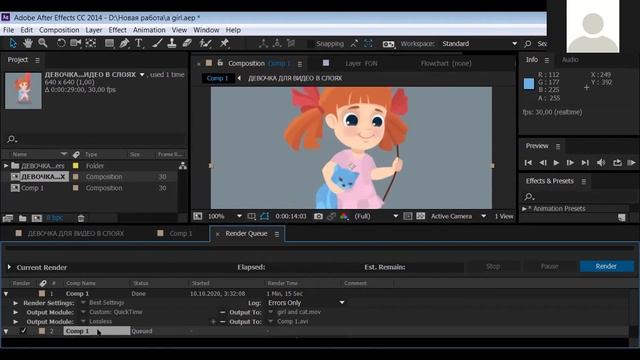Toggle always preview this view button
This screenshot has width=640, height=360.
(x=198, y=216)
